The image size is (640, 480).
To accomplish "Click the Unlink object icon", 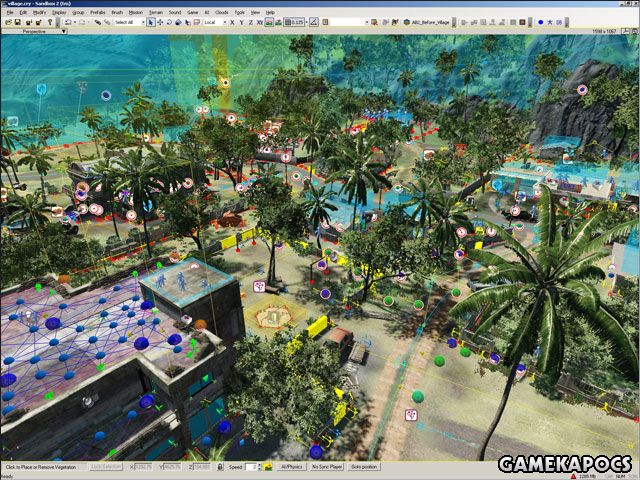I will tap(107, 22).
